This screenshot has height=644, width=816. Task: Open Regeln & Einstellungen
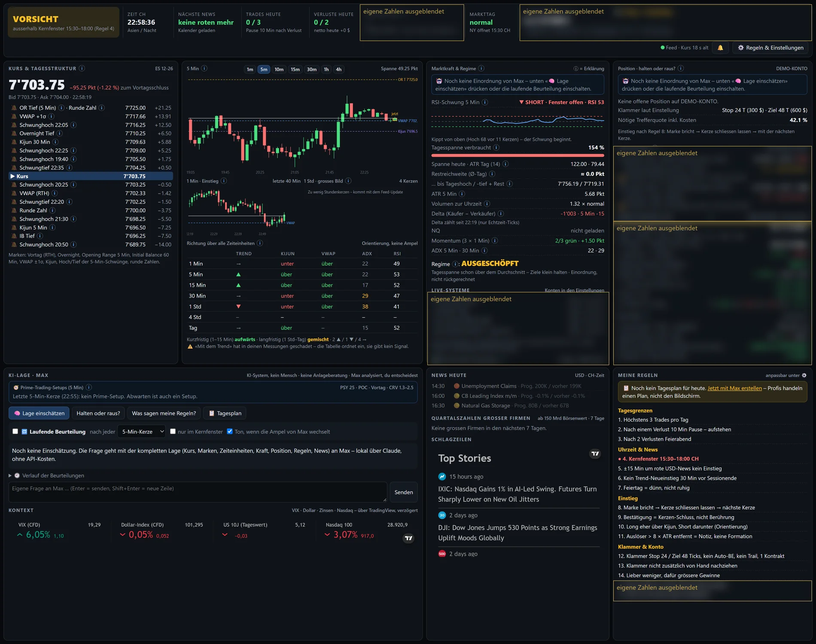(770, 48)
